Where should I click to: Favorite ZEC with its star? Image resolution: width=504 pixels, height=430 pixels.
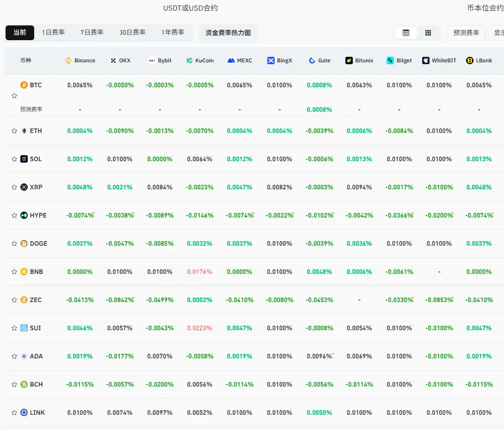tap(14, 300)
